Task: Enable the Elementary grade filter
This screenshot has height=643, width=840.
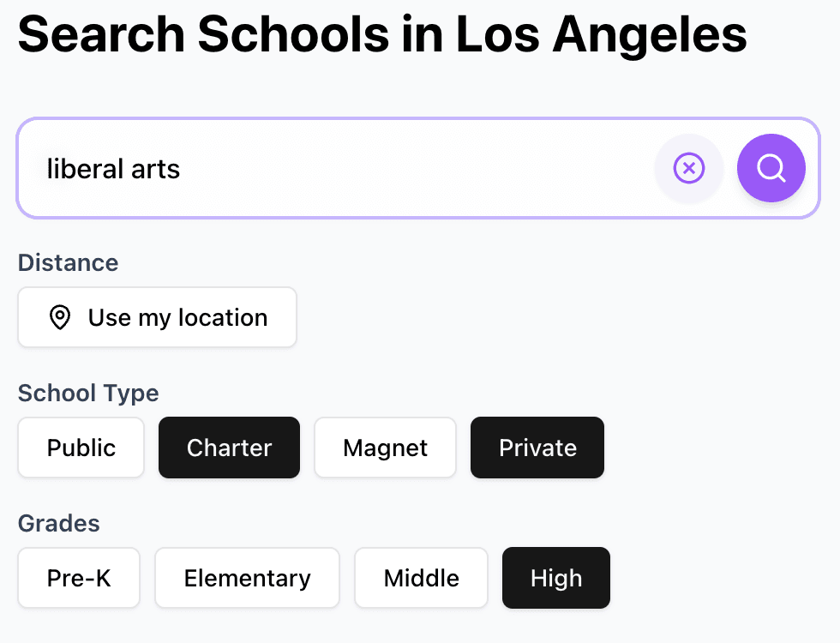Action: [247, 578]
